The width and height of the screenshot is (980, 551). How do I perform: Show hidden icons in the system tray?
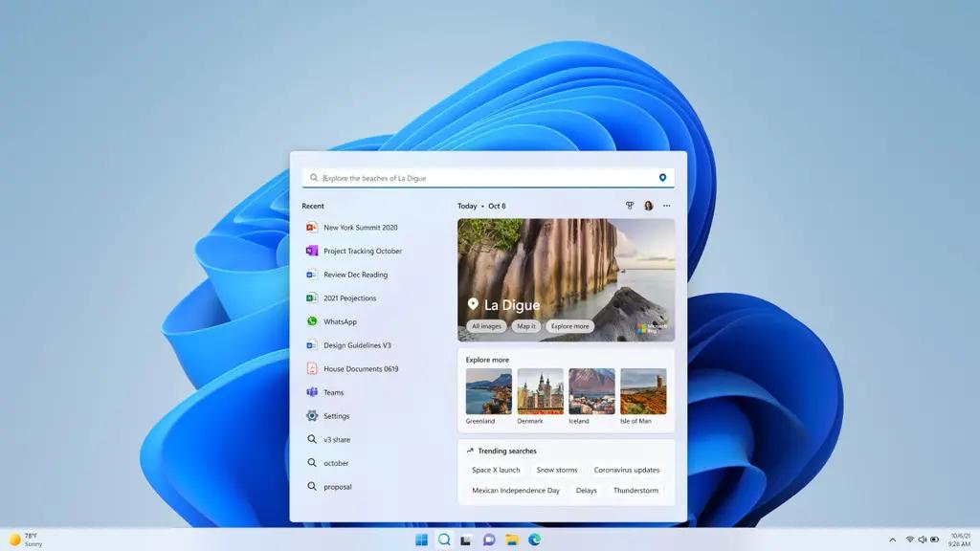point(892,540)
